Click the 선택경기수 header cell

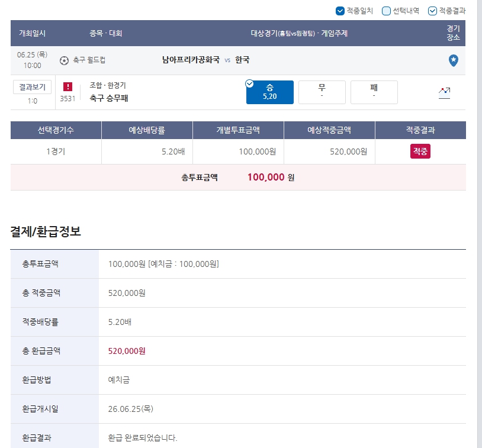point(56,130)
